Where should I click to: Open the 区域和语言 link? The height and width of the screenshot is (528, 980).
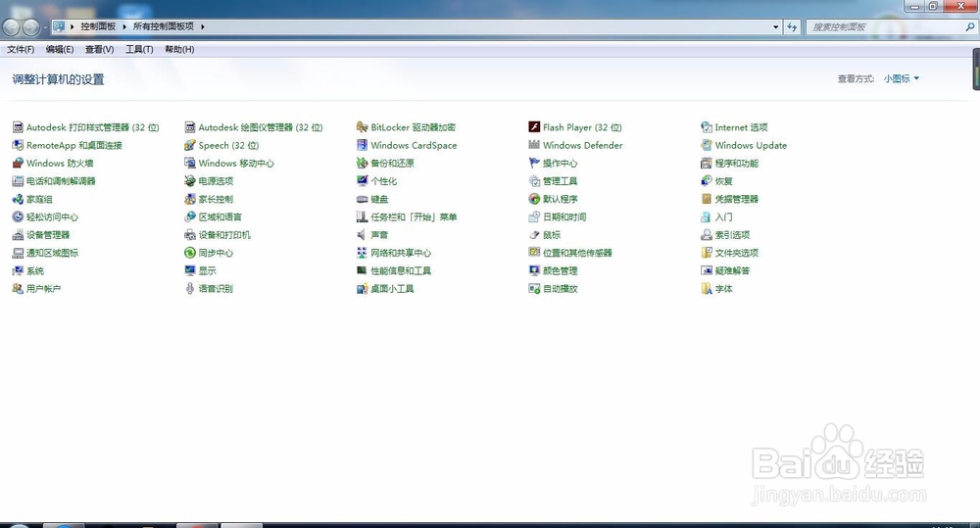[x=220, y=216]
